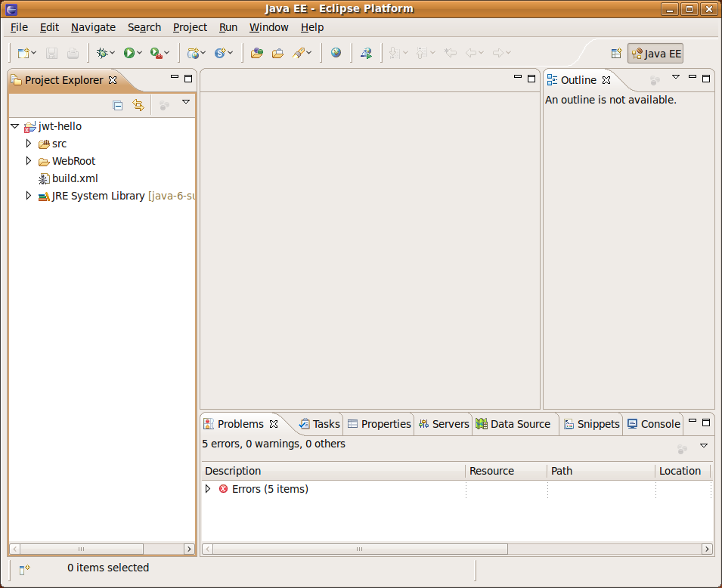Open the Problems view menu arrow
Screen dimensions: 722x588
point(704,446)
